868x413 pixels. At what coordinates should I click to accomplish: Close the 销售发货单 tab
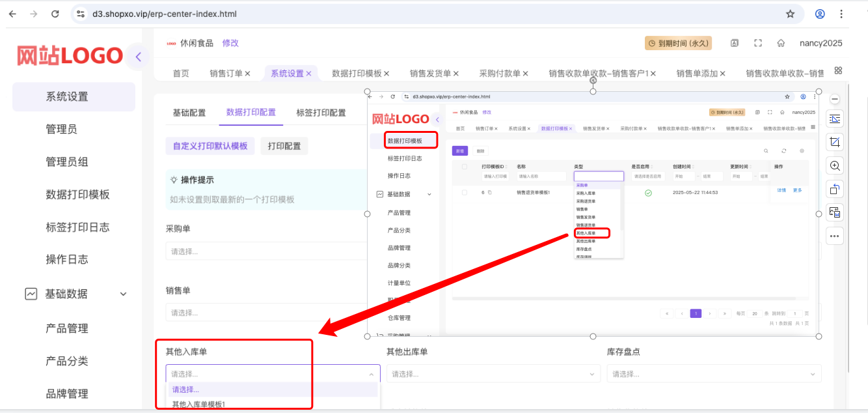tap(455, 74)
